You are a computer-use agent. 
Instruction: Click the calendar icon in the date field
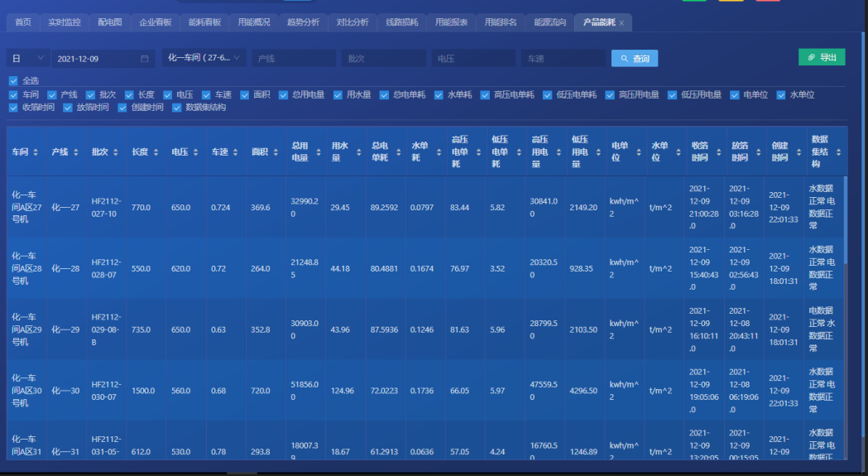click(145, 59)
